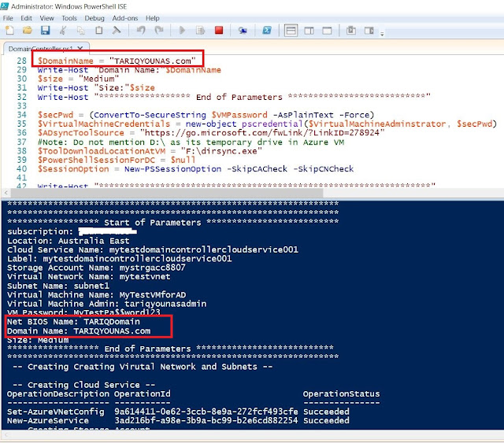Click the Undo arrow icon
This screenshot has height=443, width=504.
141,31
